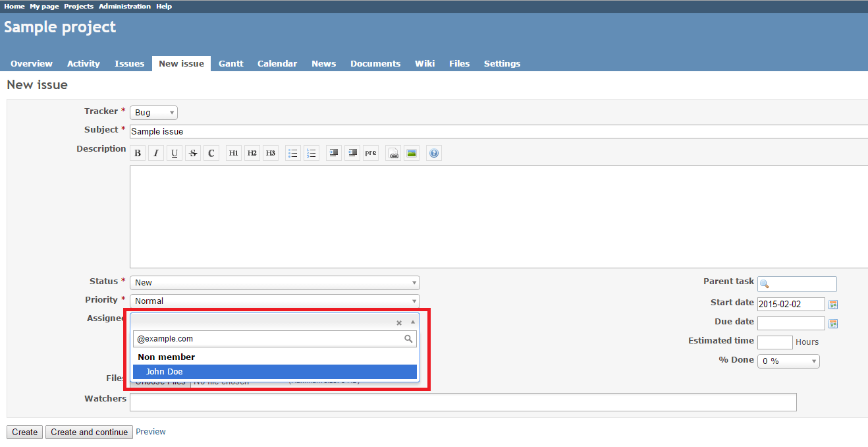Open the text formatting help
Viewport: 868px width, 447px height.
(x=433, y=152)
